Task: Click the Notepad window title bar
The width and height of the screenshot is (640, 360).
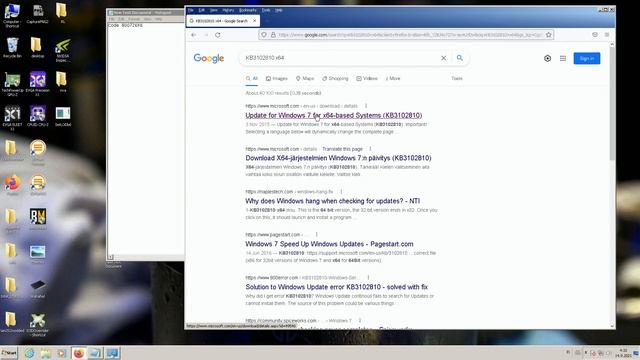Action: point(146,13)
